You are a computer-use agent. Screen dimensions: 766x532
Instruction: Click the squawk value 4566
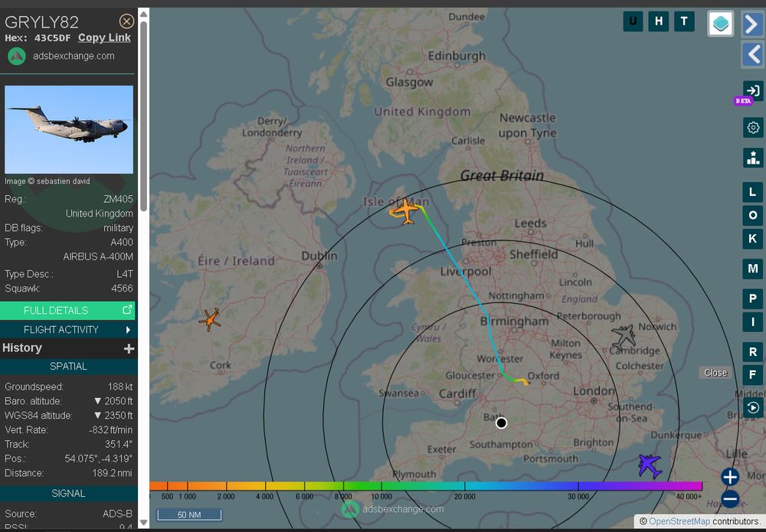click(122, 289)
